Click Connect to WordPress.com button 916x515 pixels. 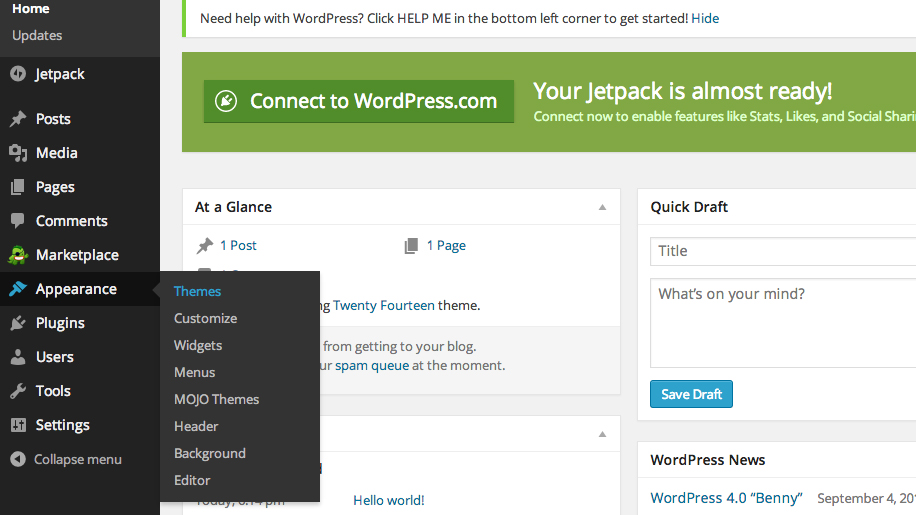coord(359,101)
